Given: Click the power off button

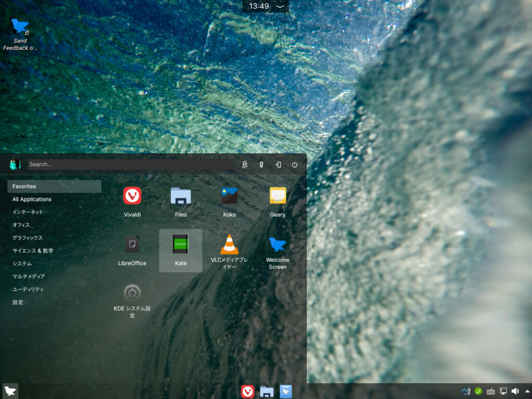Looking at the screenshot, I should coord(294,164).
